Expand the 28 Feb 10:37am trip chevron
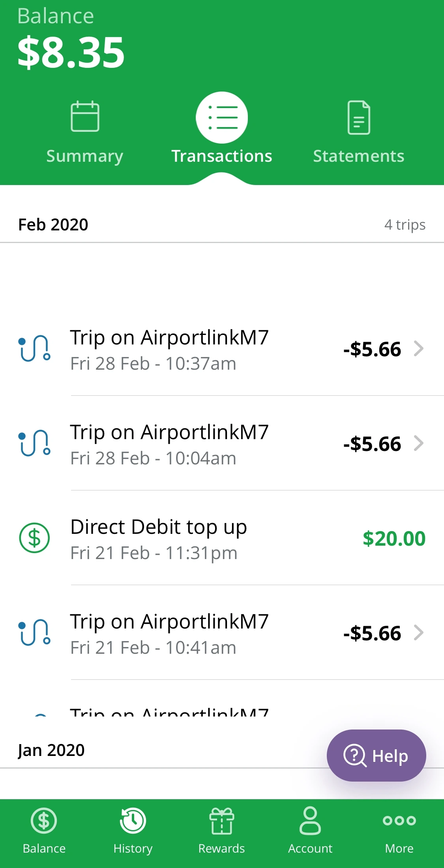 click(x=419, y=349)
